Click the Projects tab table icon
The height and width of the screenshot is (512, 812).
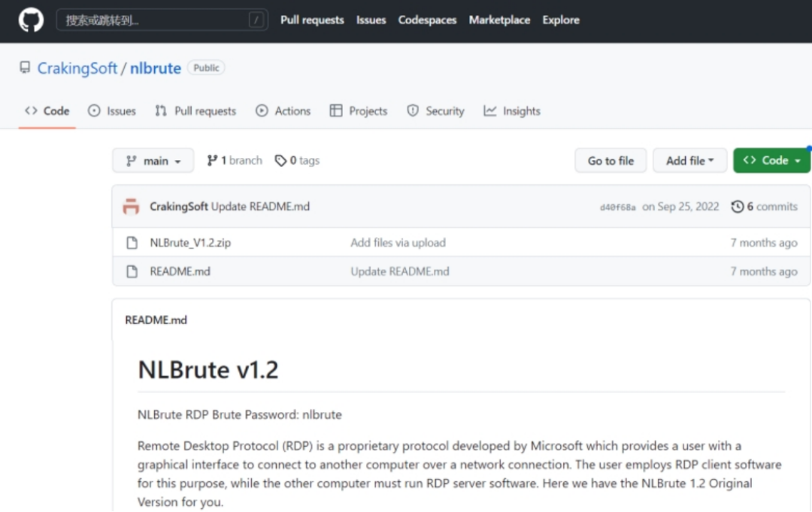point(336,111)
